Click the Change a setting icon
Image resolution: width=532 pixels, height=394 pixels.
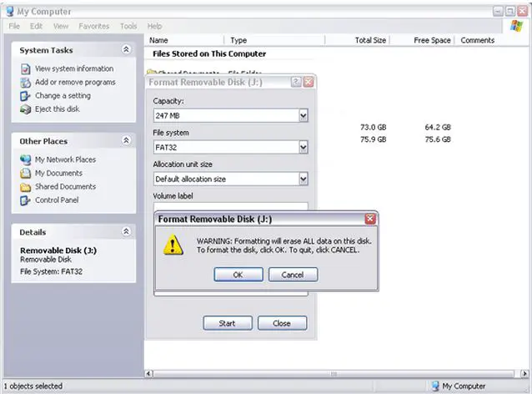pyautogui.click(x=26, y=96)
